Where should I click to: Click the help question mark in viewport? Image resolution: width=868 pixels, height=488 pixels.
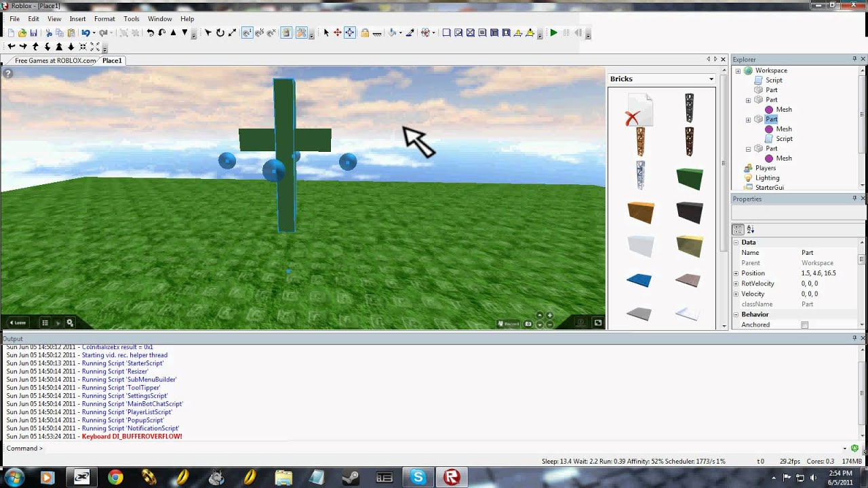coord(7,73)
